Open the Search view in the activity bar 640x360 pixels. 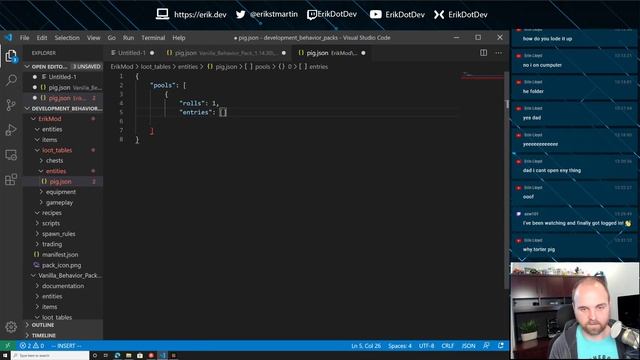click(11, 80)
